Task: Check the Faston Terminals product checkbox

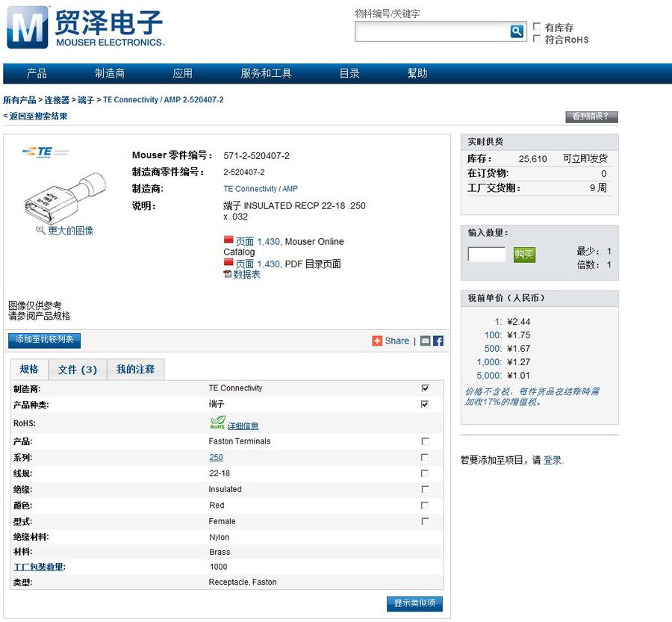Action: tap(426, 441)
